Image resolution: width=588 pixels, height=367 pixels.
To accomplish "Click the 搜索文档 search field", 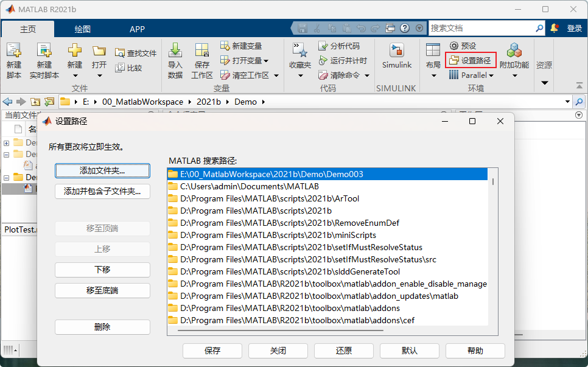I will click(x=481, y=28).
